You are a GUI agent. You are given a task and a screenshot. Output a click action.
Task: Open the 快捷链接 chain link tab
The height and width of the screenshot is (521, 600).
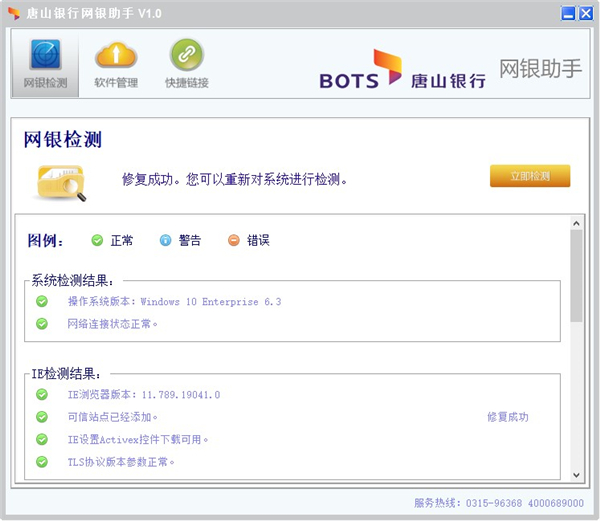pos(187,63)
